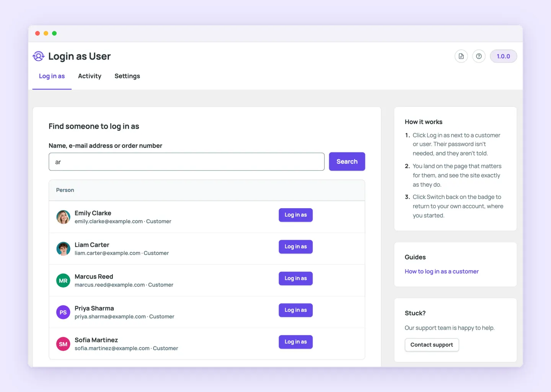Click the Find someone to log in as heading
The image size is (551, 392).
pyautogui.click(x=94, y=126)
